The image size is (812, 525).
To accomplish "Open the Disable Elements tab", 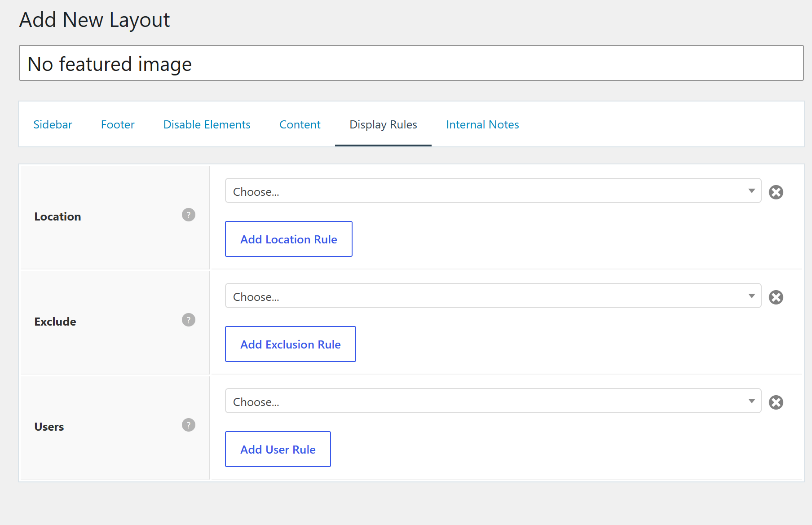I will click(x=207, y=125).
